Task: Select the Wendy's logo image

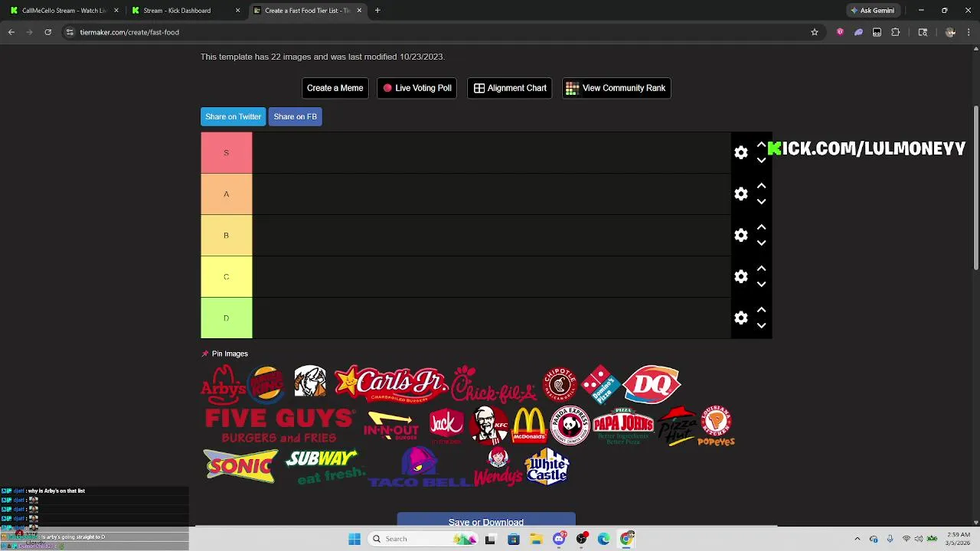Action: tap(498, 467)
